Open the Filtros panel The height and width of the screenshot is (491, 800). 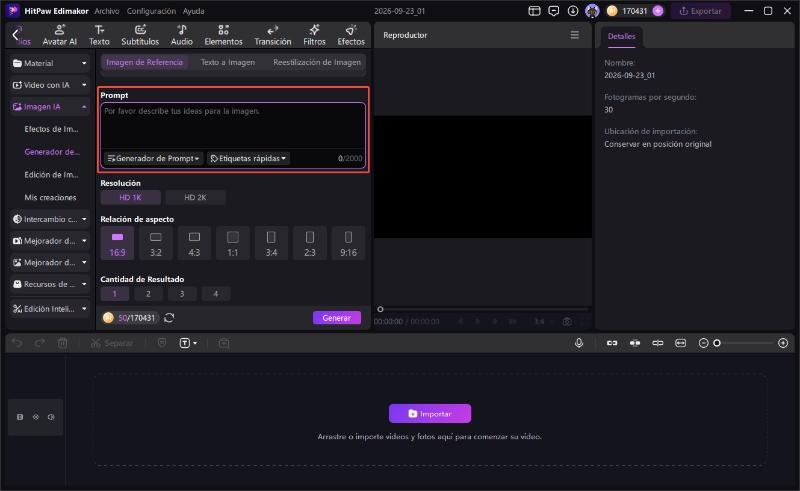point(314,35)
